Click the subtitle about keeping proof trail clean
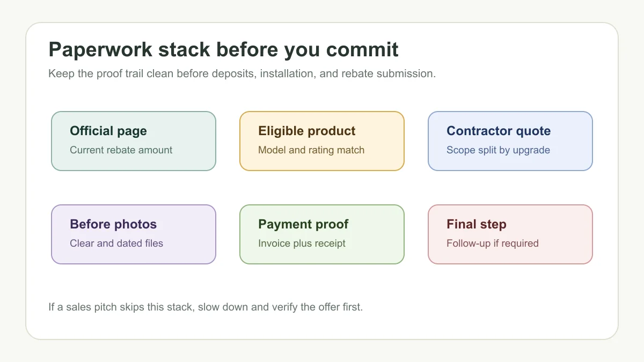644x362 pixels. coord(242,73)
